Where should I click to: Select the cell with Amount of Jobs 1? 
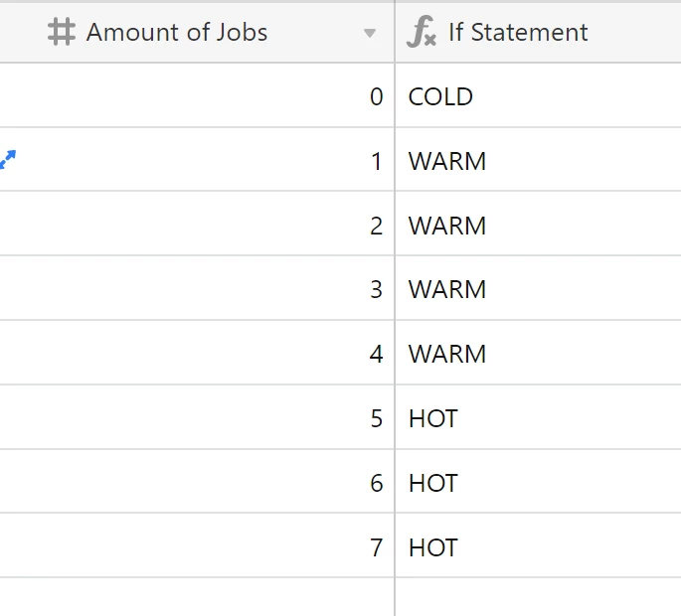coord(197,159)
